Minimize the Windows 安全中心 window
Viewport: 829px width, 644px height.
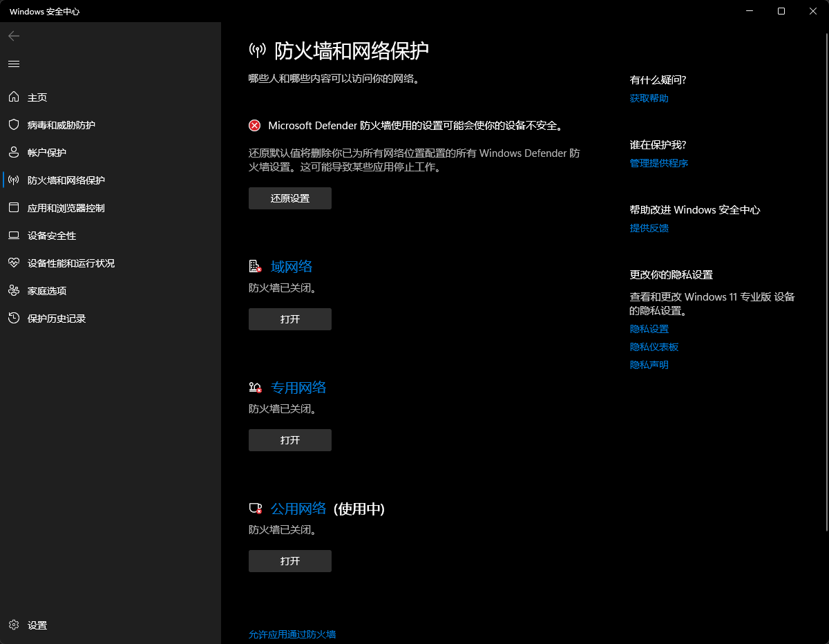(x=750, y=11)
